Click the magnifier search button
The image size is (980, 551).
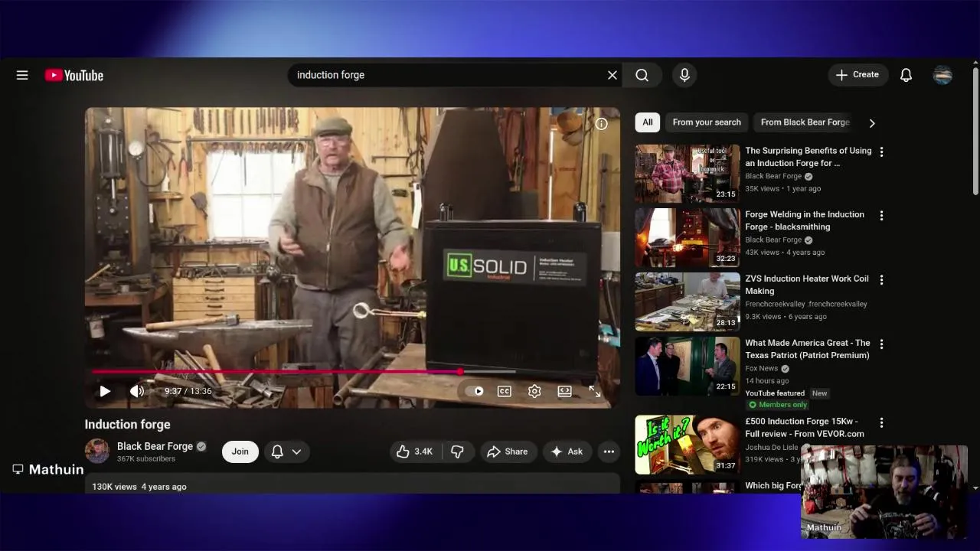tap(642, 75)
